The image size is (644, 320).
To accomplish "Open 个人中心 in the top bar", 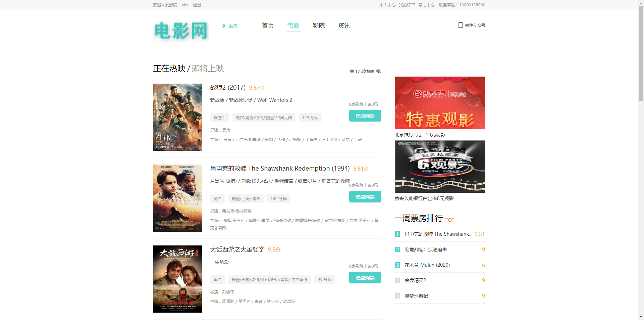I will click(387, 5).
